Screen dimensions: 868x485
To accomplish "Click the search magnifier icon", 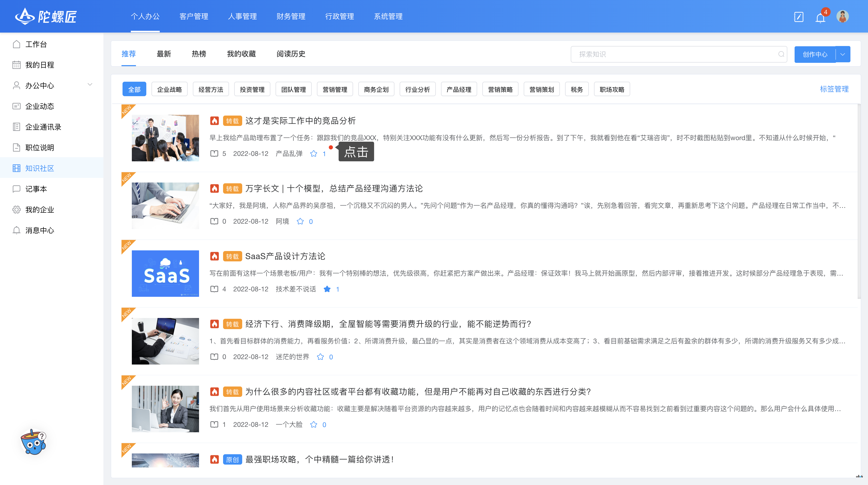I will [x=781, y=54].
